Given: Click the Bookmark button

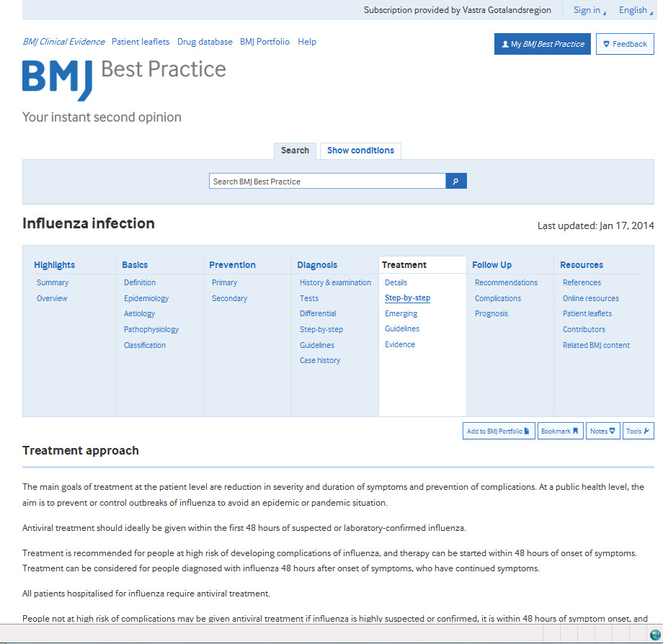Looking at the screenshot, I should (561, 431).
